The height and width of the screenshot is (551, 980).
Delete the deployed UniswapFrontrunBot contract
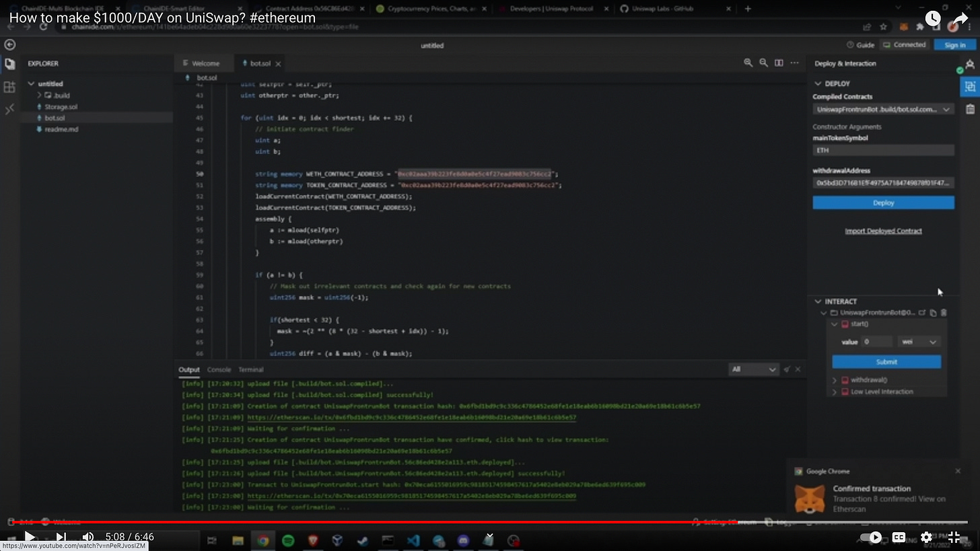[x=944, y=313]
